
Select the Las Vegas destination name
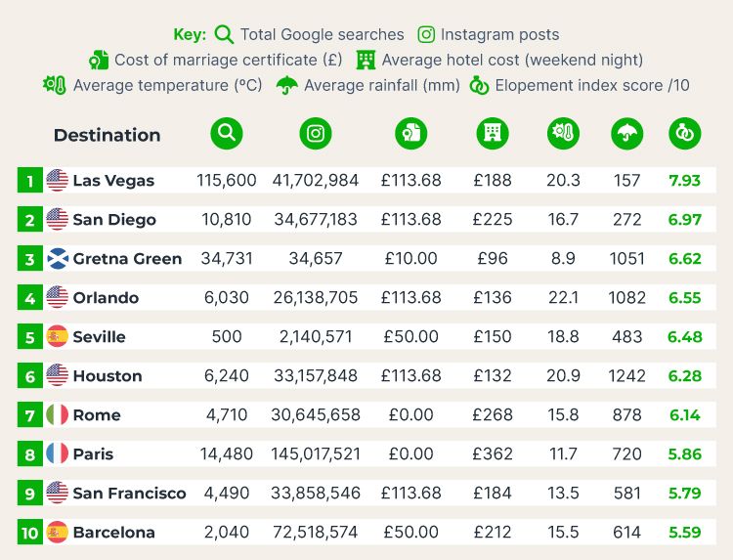tap(113, 181)
